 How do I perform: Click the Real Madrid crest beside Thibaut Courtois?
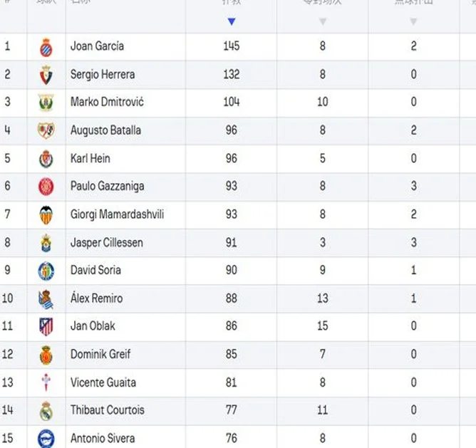click(46, 411)
